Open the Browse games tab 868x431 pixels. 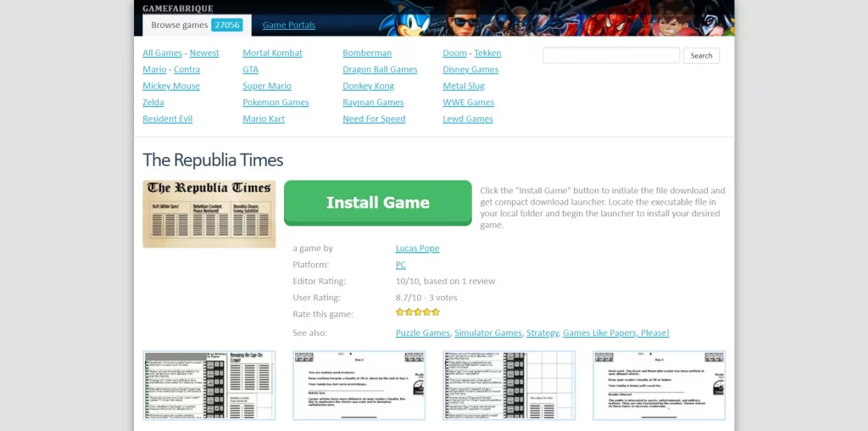197,25
